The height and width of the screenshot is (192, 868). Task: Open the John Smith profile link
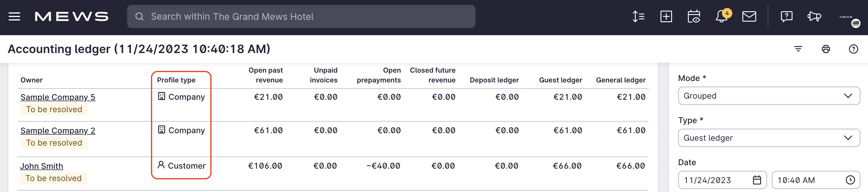41,166
